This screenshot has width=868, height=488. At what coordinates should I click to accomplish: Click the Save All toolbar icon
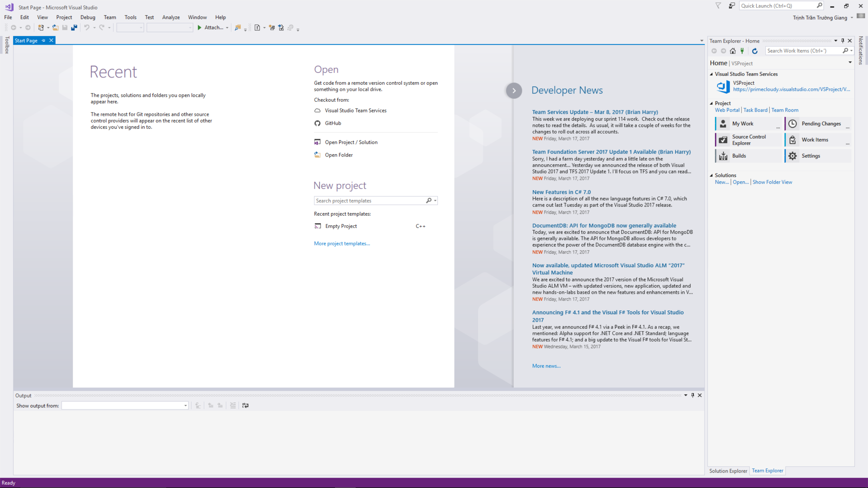74,28
